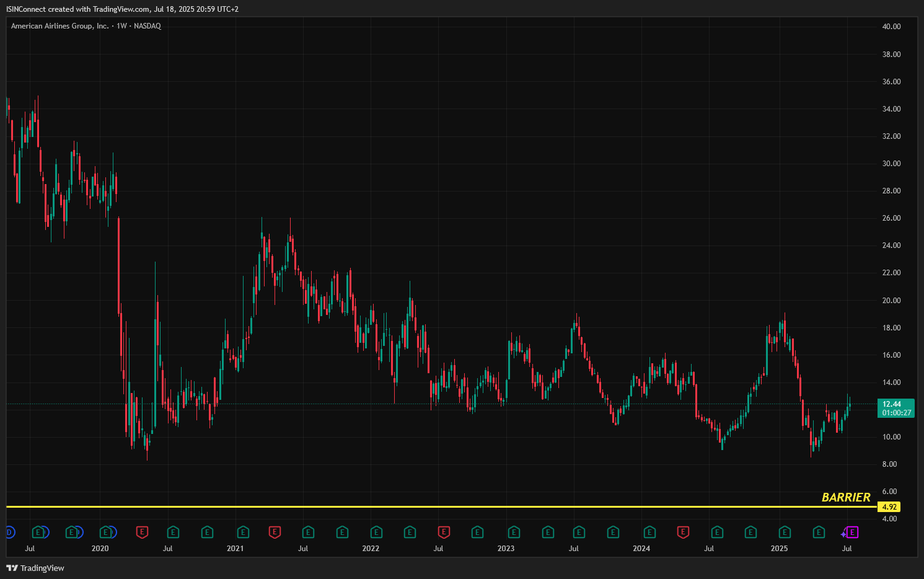Click the green earnings marker above the 2024 label
924x579 pixels.
pos(649,532)
